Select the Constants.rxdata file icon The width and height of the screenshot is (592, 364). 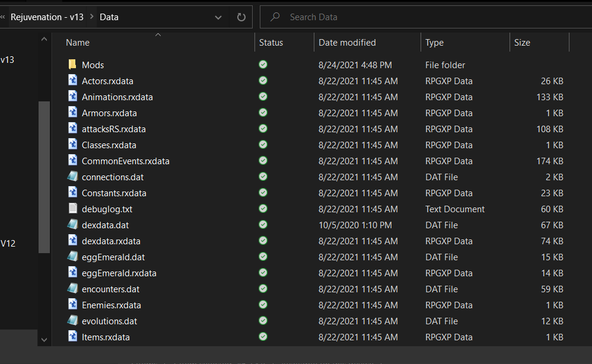coord(72,192)
